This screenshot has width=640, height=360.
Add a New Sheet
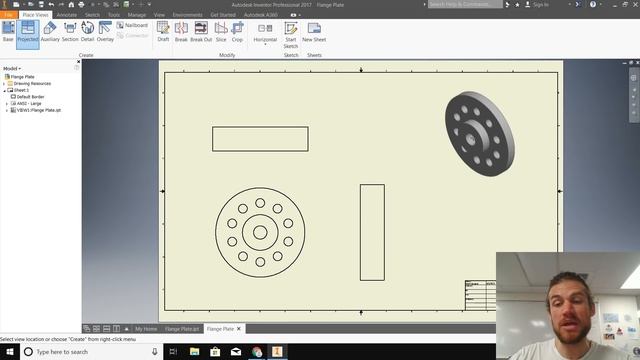tap(314, 32)
